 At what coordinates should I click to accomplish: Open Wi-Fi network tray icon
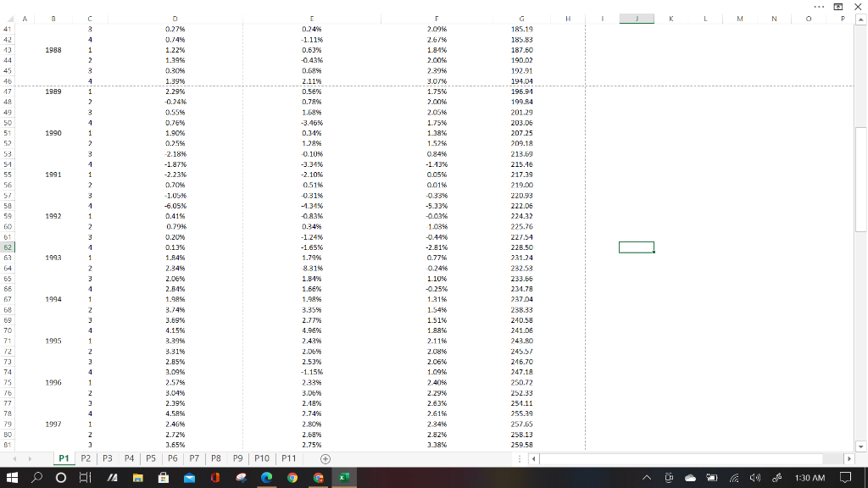coord(734,478)
